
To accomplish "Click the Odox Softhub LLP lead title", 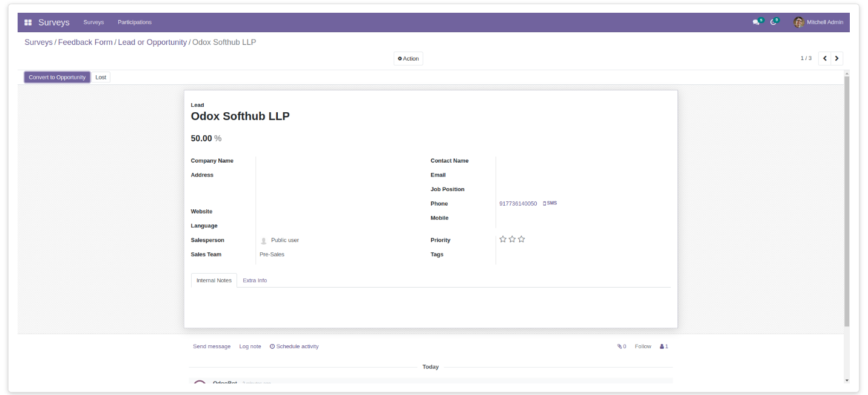I will click(x=240, y=116).
